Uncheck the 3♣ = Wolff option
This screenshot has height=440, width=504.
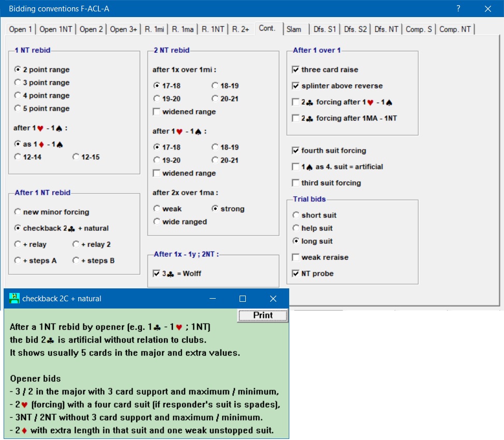point(157,274)
